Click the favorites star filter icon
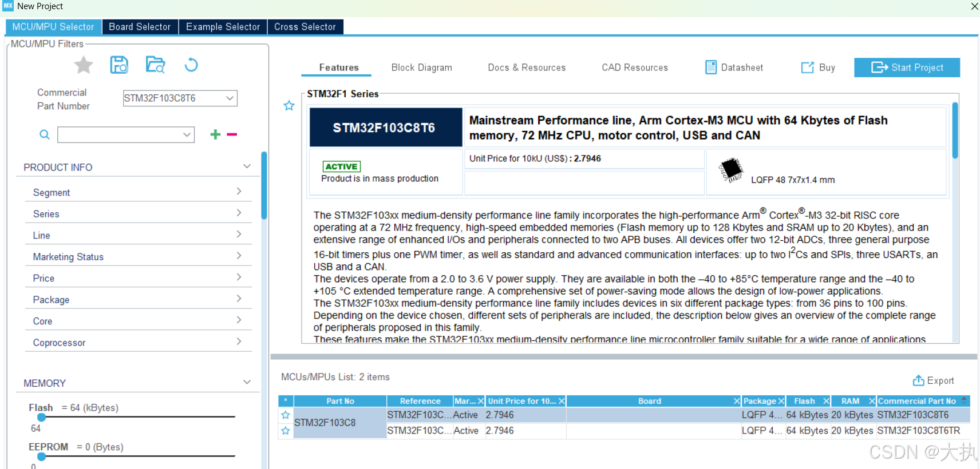This screenshot has height=469, width=980. (84, 65)
